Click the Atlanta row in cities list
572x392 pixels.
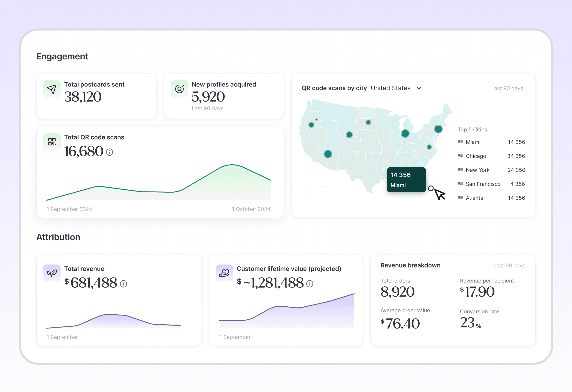tap(474, 198)
